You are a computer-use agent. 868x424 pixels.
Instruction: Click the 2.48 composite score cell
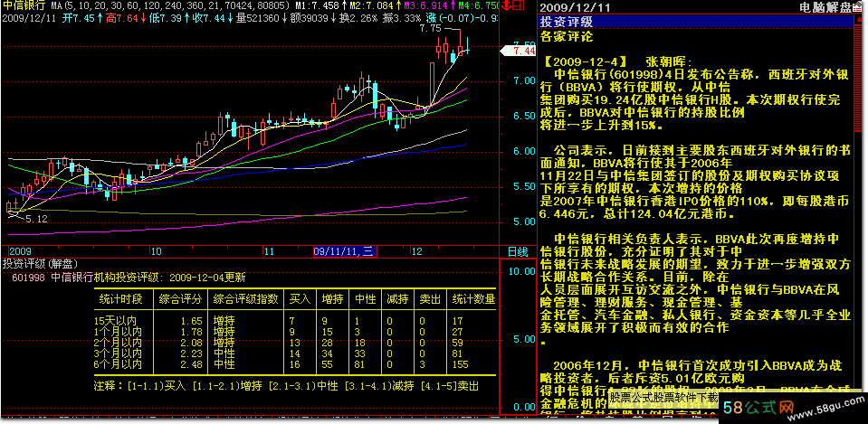pyautogui.click(x=192, y=365)
